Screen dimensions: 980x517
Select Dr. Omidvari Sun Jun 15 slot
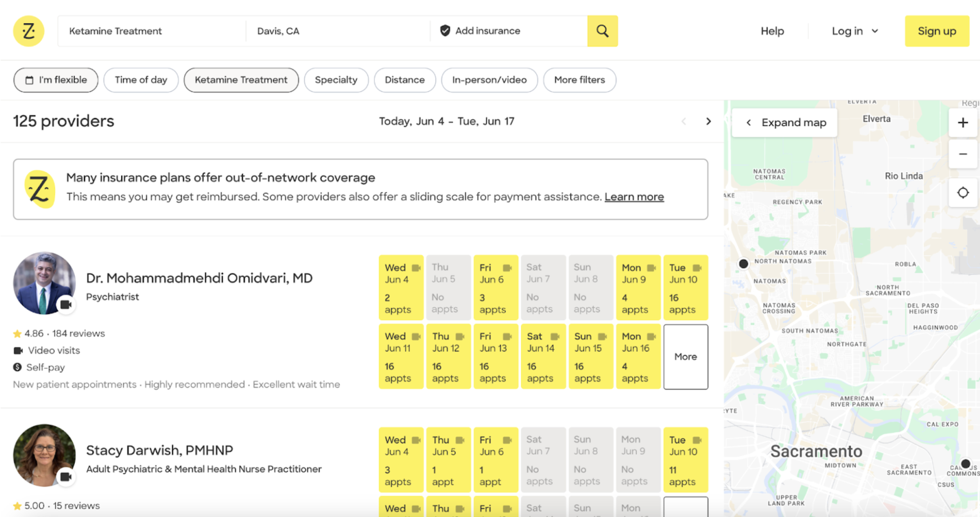[x=591, y=357]
